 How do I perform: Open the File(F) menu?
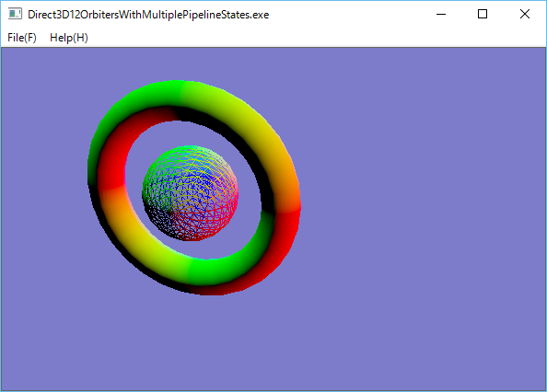click(x=22, y=38)
